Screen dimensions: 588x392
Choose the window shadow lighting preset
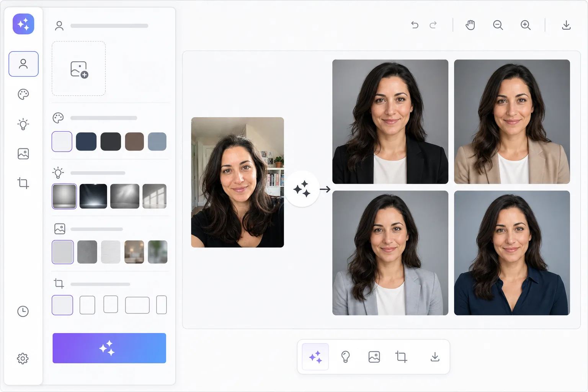(x=155, y=196)
